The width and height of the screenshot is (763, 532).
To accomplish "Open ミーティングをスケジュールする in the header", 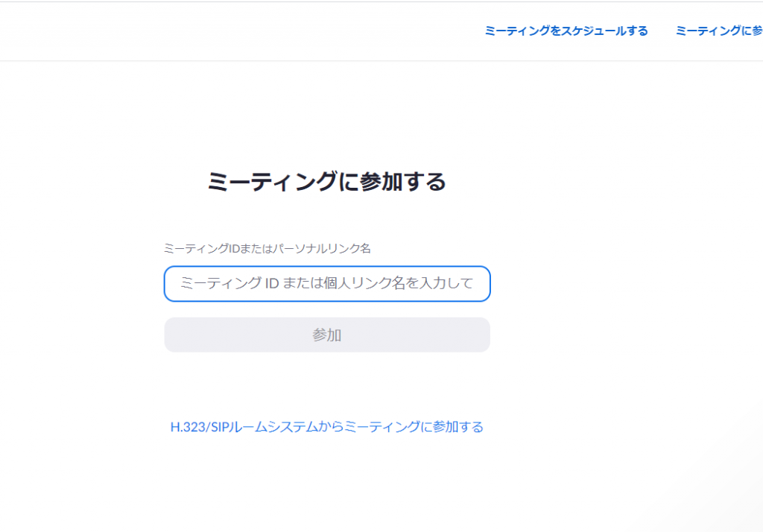I will click(566, 31).
